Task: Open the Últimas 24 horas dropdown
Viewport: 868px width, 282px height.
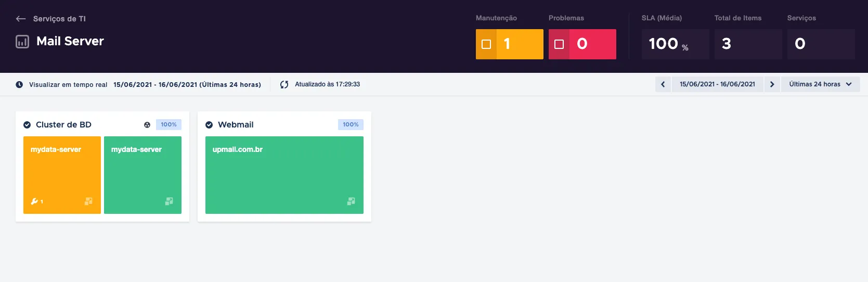Action: (x=821, y=84)
